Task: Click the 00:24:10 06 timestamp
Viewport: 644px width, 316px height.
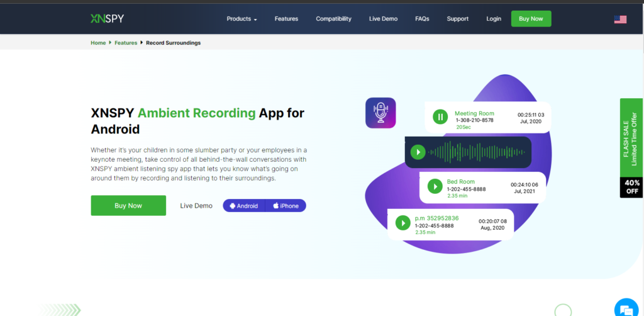Action: coord(524,184)
